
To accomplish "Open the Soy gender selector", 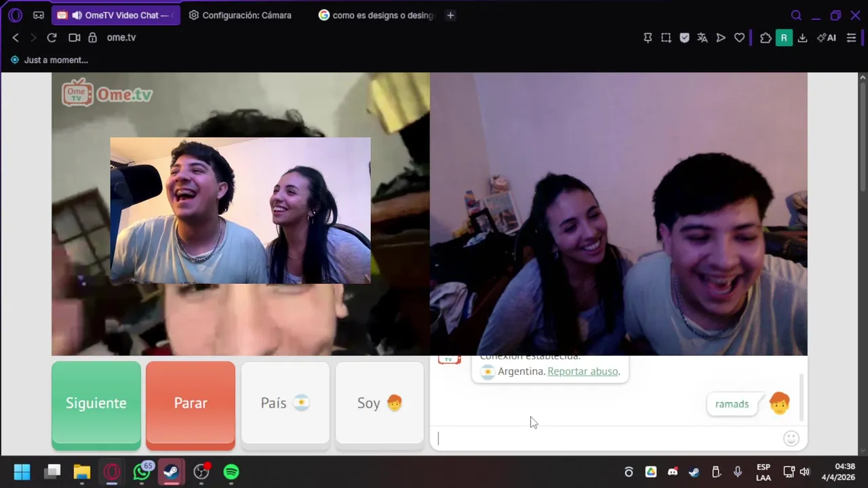I will pyautogui.click(x=380, y=405).
